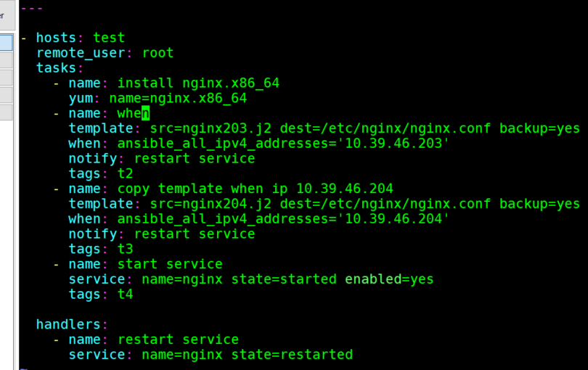This screenshot has width=588, height=370.
Task: Click the 'tasks' keyword
Action: 57,68
